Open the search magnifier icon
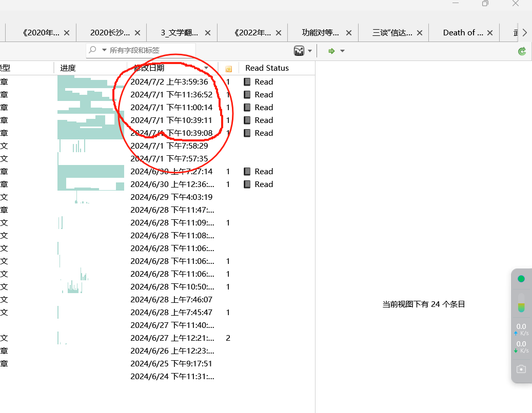The width and height of the screenshot is (532, 413). pos(92,50)
